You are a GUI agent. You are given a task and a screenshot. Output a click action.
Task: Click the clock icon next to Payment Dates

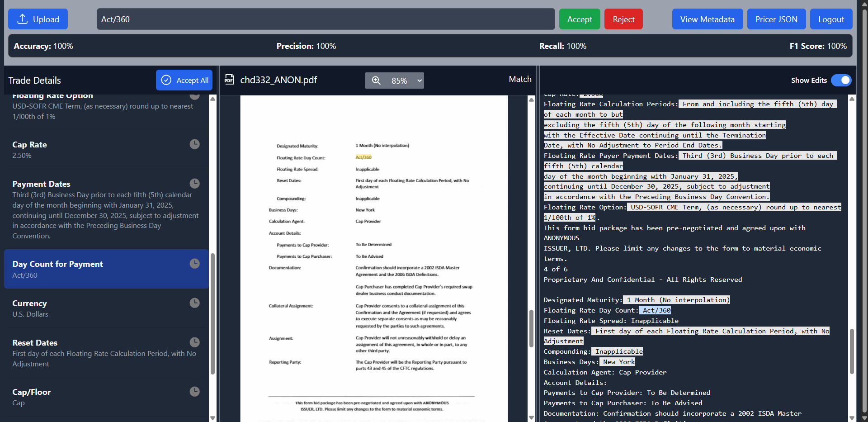tap(194, 183)
